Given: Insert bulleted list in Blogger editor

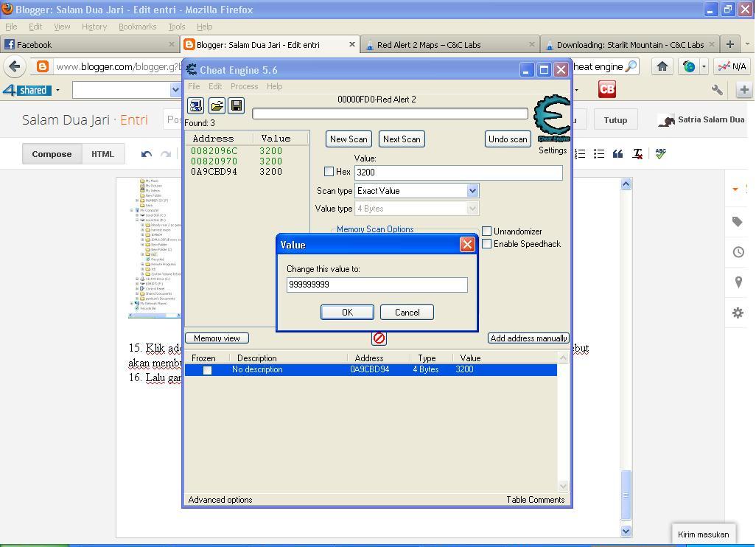Looking at the screenshot, I should point(599,154).
